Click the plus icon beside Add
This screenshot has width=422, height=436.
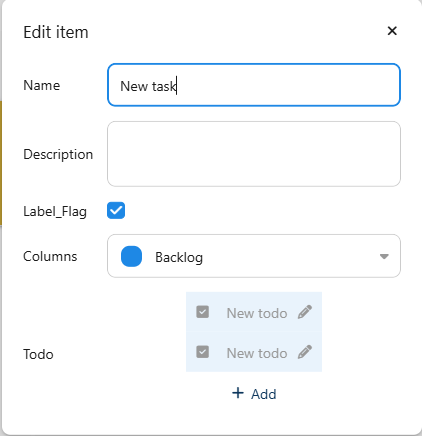click(x=238, y=393)
